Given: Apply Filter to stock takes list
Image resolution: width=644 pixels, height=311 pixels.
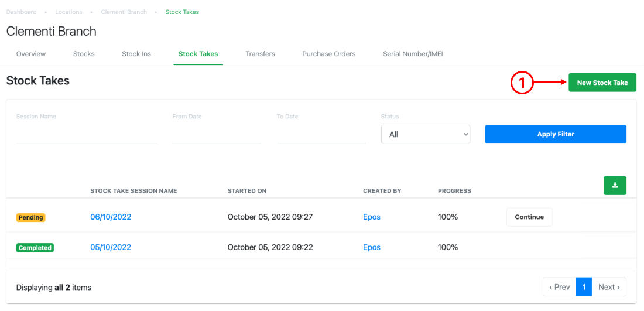Looking at the screenshot, I should (x=555, y=134).
